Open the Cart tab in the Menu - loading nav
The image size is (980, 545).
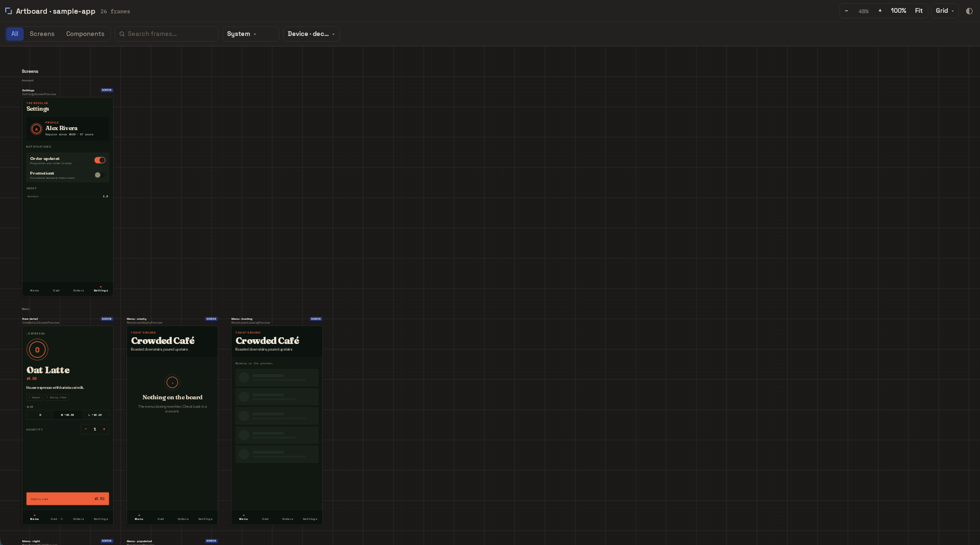(x=266, y=519)
